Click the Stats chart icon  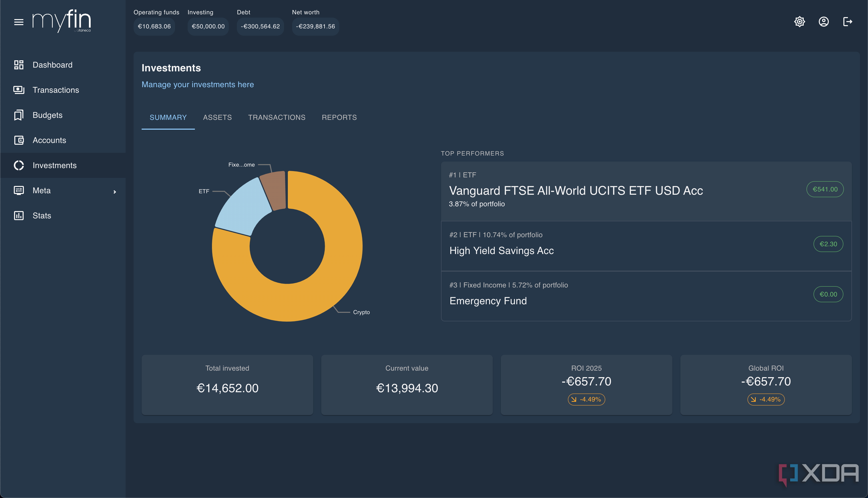19,216
